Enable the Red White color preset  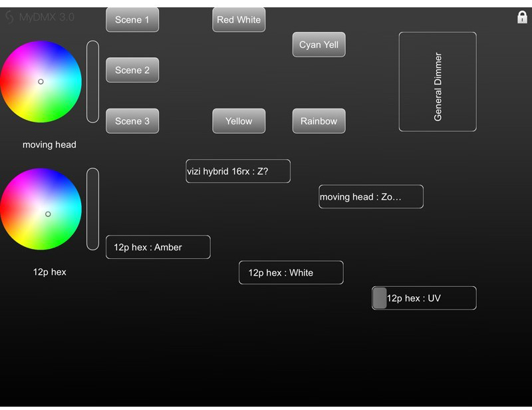click(x=239, y=20)
